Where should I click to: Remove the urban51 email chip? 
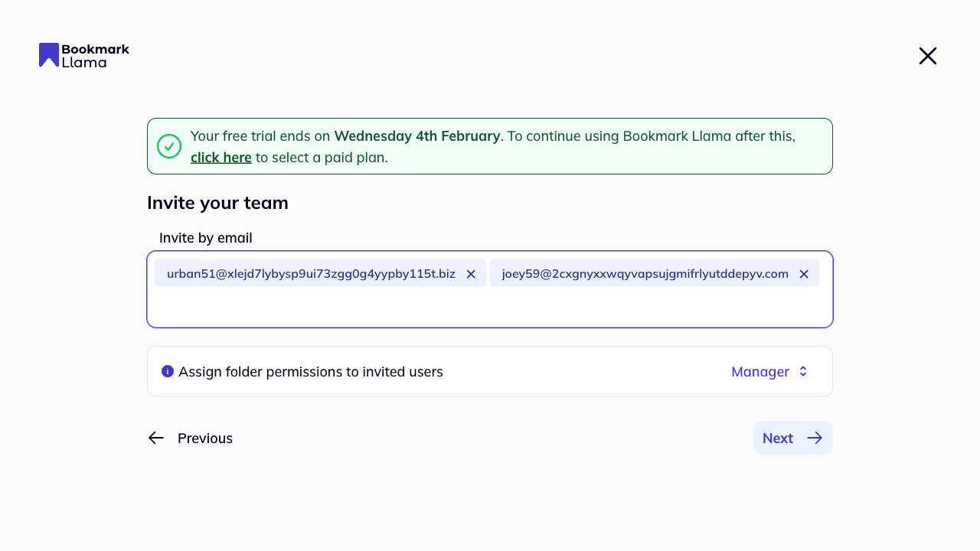(x=471, y=273)
